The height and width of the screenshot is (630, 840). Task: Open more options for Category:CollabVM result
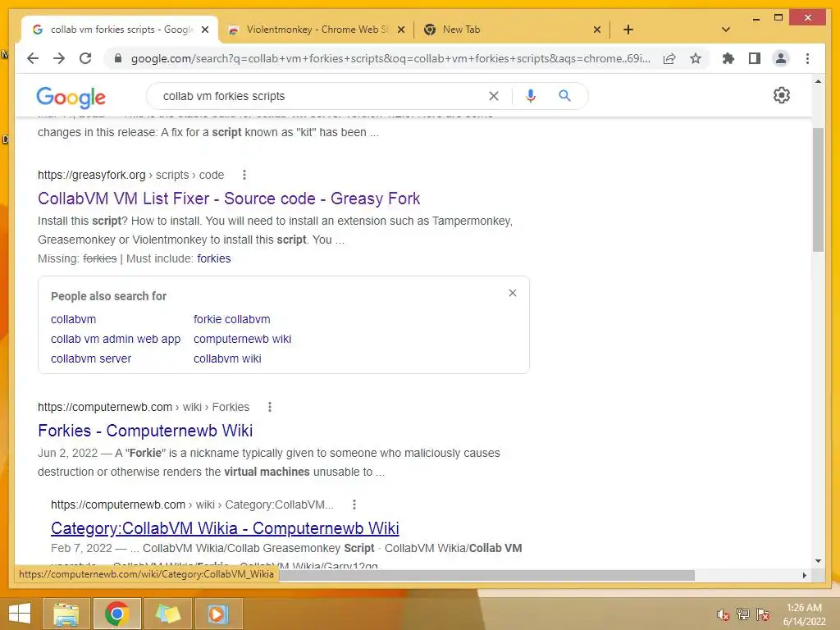tap(354, 504)
